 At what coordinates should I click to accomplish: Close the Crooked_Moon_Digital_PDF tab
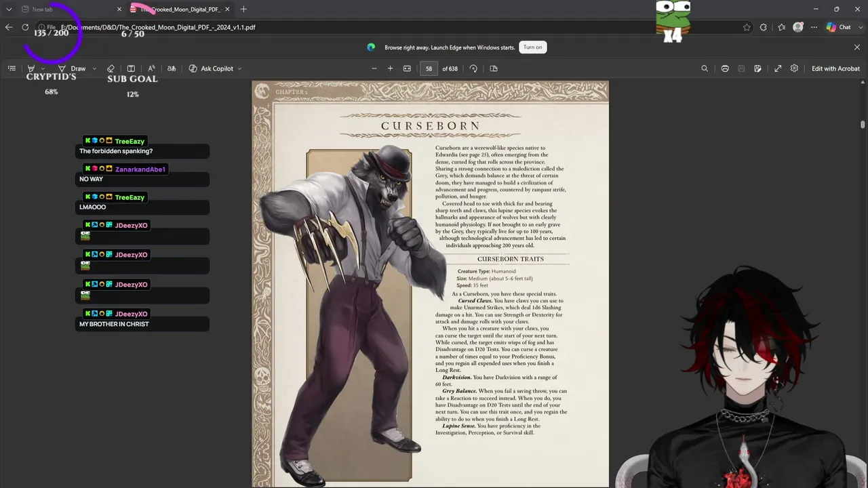(x=227, y=9)
